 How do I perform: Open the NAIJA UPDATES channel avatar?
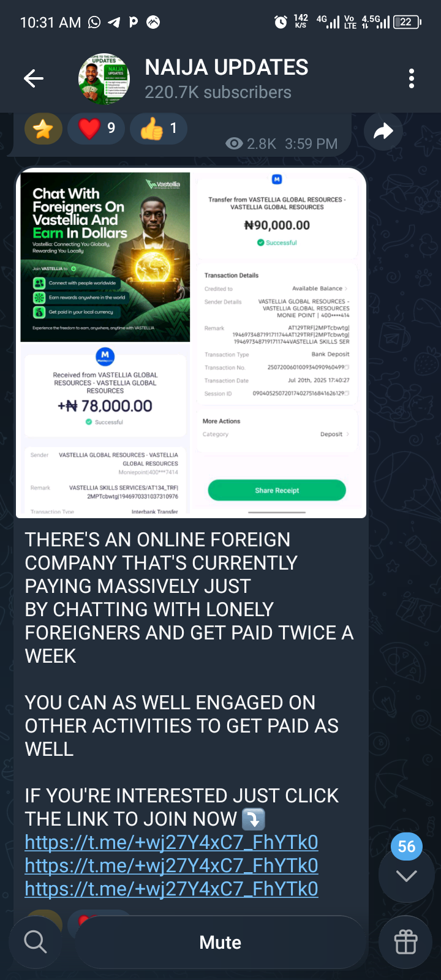(x=104, y=78)
